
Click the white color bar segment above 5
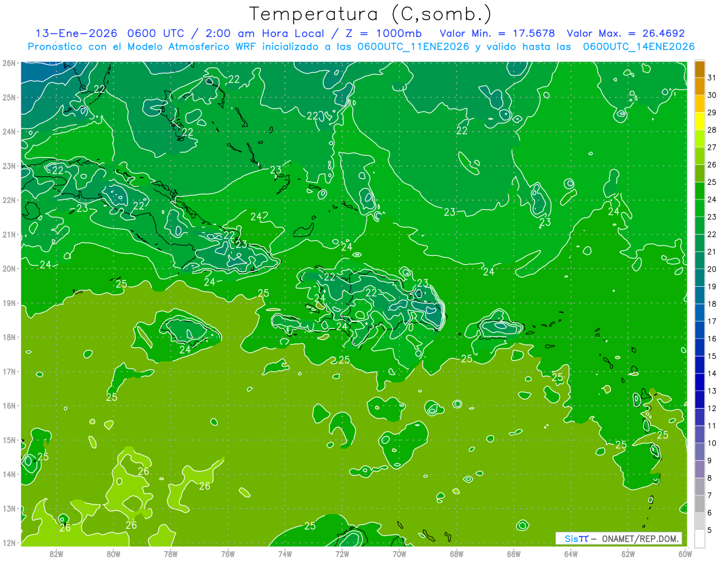[x=699, y=538]
